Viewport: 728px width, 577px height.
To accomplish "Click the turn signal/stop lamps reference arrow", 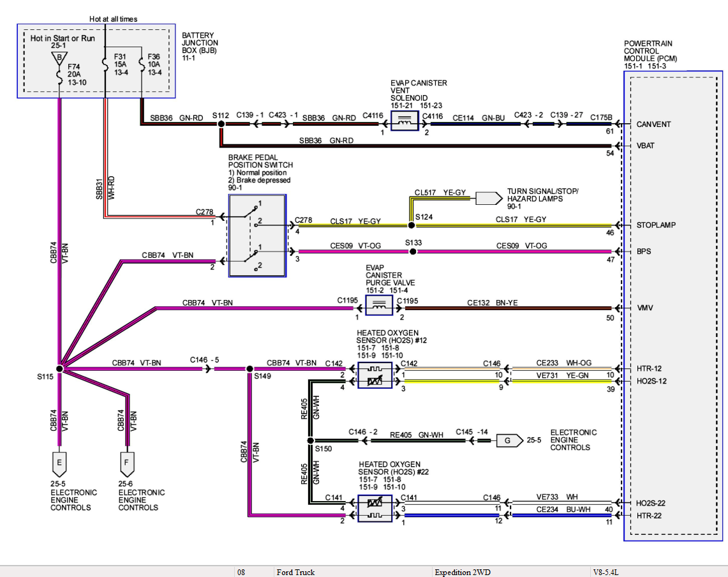I will [489, 199].
